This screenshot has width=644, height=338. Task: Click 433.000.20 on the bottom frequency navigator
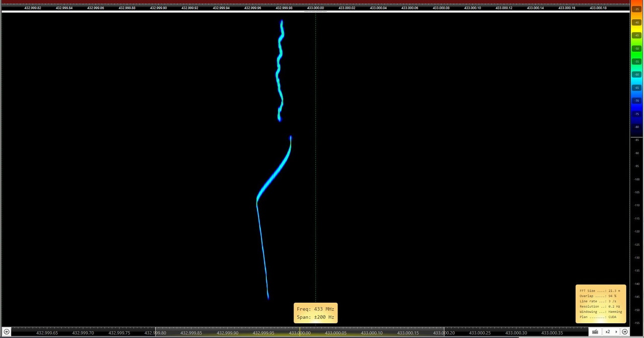pos(444,332)
